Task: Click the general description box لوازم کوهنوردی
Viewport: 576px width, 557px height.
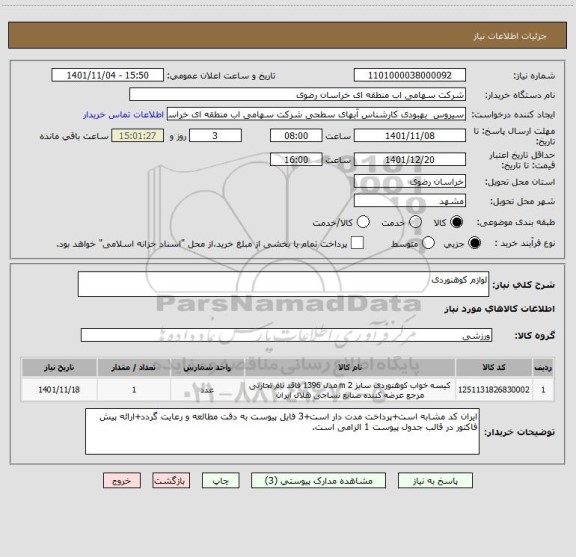Action: pos(283,284)
